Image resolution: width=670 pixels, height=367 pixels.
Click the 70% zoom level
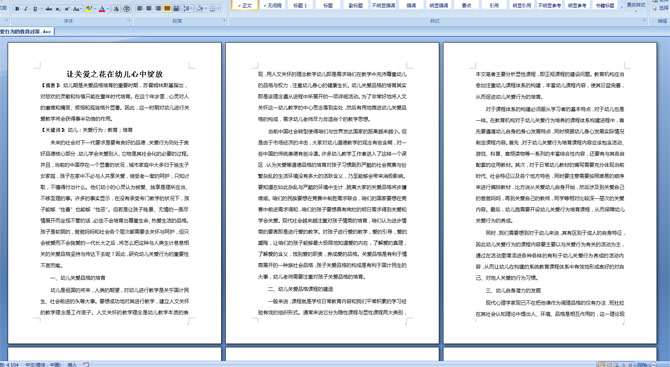(641, 365)
